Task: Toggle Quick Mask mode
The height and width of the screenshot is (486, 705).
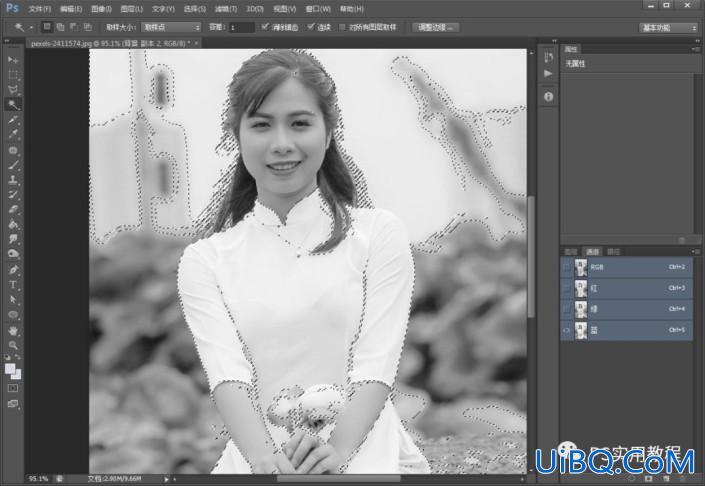Action: tap(13, 388)
